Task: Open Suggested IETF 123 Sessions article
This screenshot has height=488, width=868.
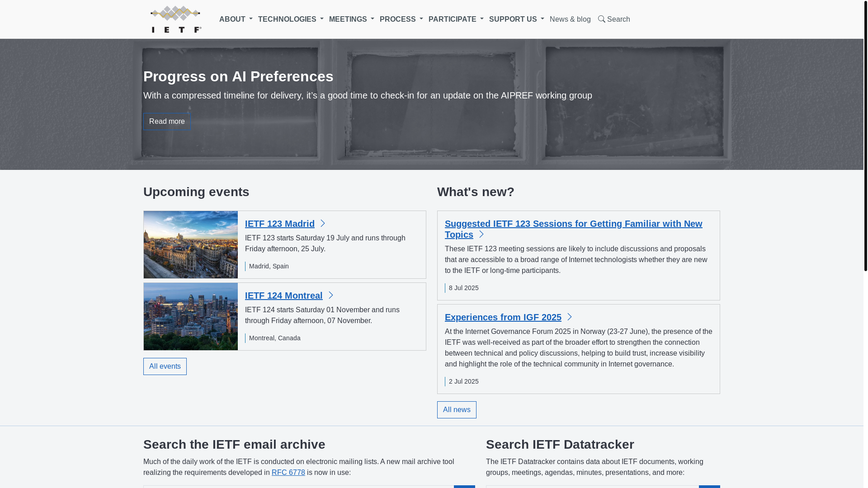Action: 573,229
